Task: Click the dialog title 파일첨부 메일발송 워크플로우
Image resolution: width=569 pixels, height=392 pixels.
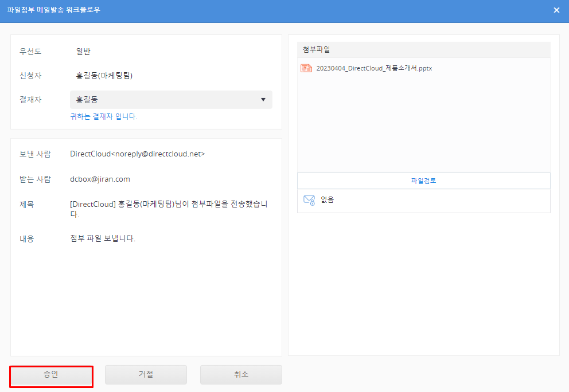Action: pyautogui.click(x=53, y=10)
